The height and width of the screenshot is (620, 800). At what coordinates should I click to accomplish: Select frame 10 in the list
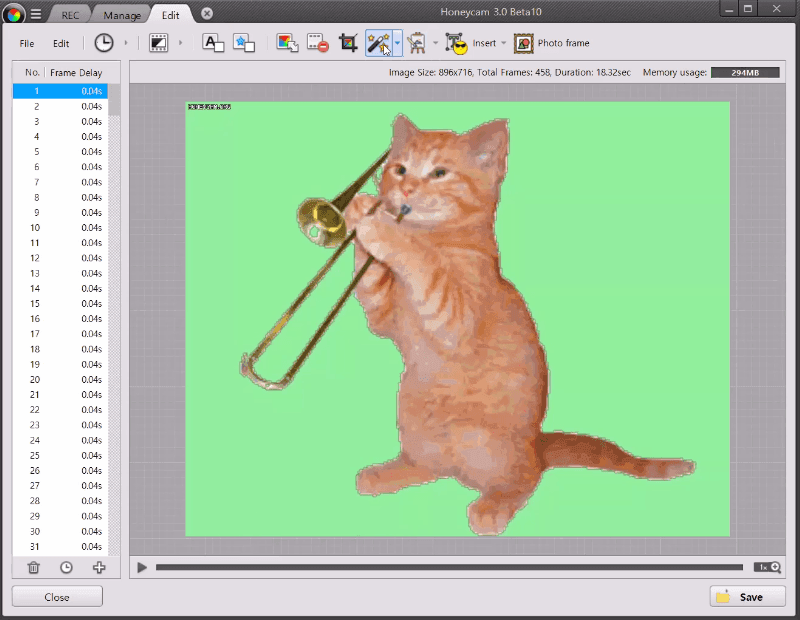coord(60,228)
